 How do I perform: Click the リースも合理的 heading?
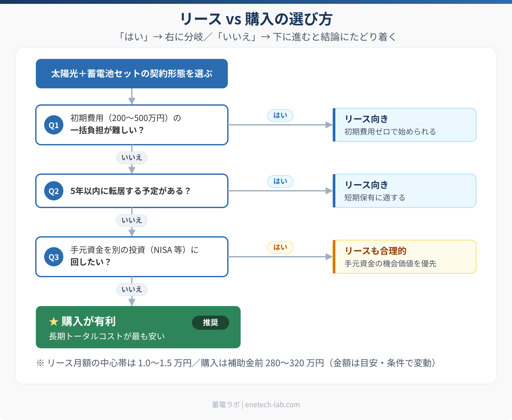coord(375,251)
